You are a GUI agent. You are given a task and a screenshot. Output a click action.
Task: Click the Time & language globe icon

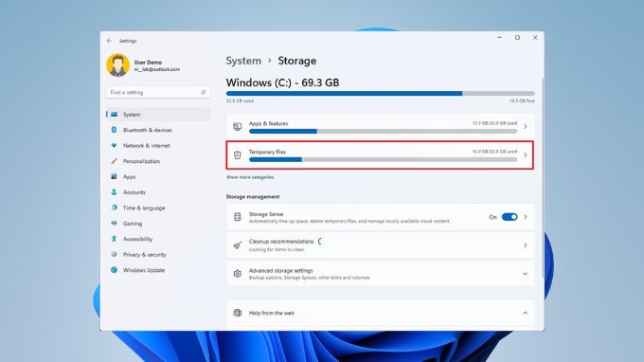click(115, 208)
